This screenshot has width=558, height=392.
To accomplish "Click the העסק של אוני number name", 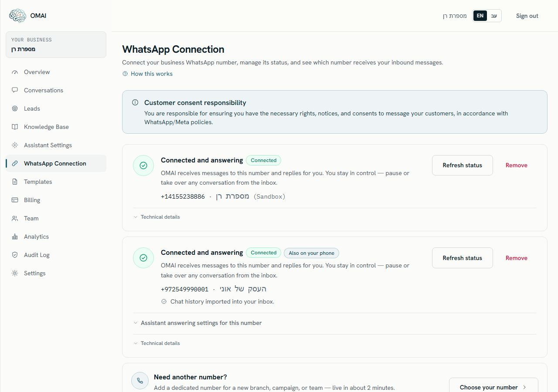I will pos(243,289).
